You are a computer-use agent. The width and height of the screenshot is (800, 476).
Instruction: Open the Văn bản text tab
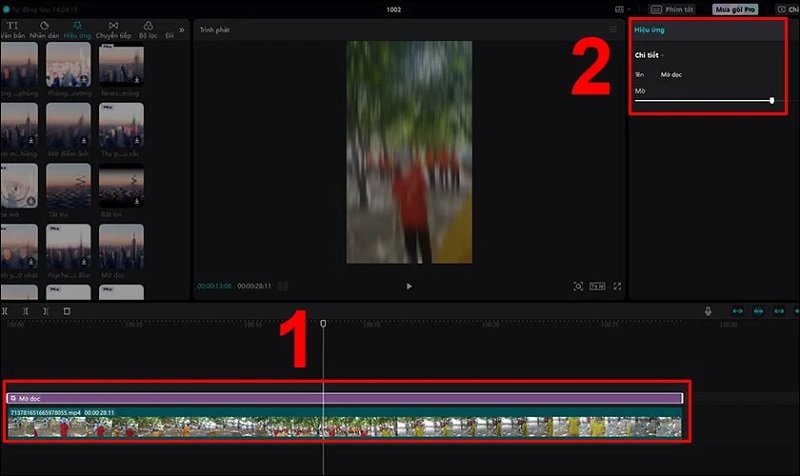12,29
